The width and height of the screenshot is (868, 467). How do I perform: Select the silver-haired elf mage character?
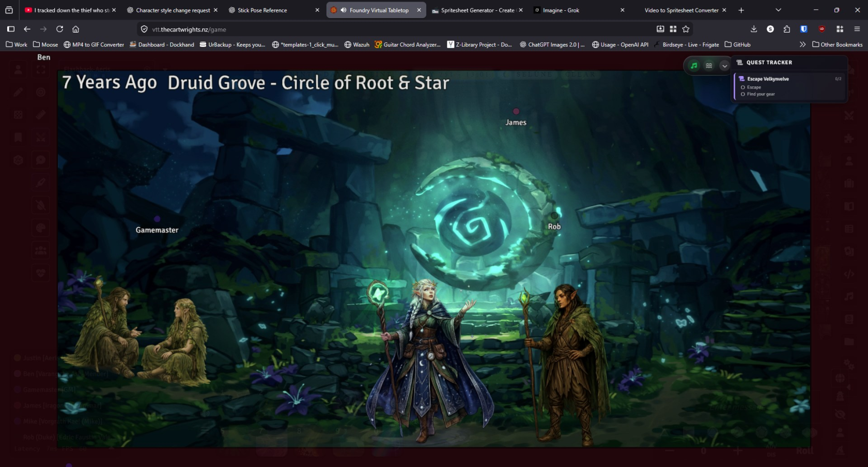pos(429,360)
